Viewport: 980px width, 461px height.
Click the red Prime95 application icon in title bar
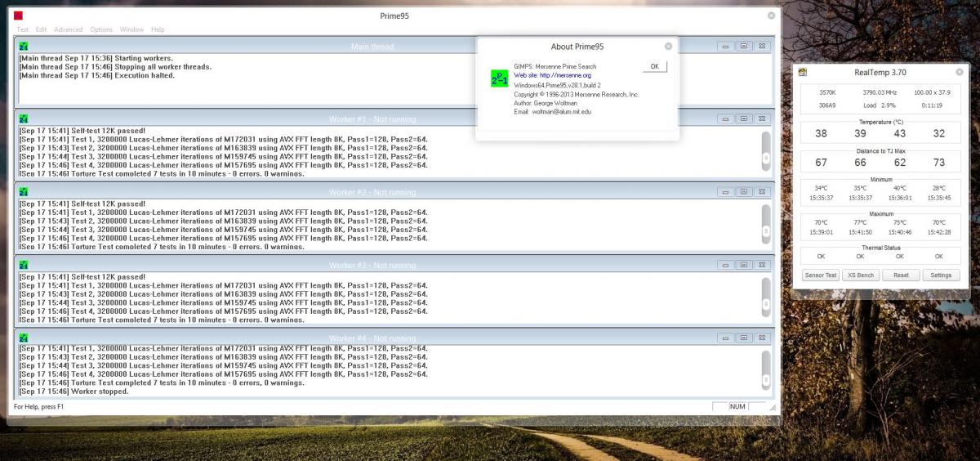tap(19, 16)
